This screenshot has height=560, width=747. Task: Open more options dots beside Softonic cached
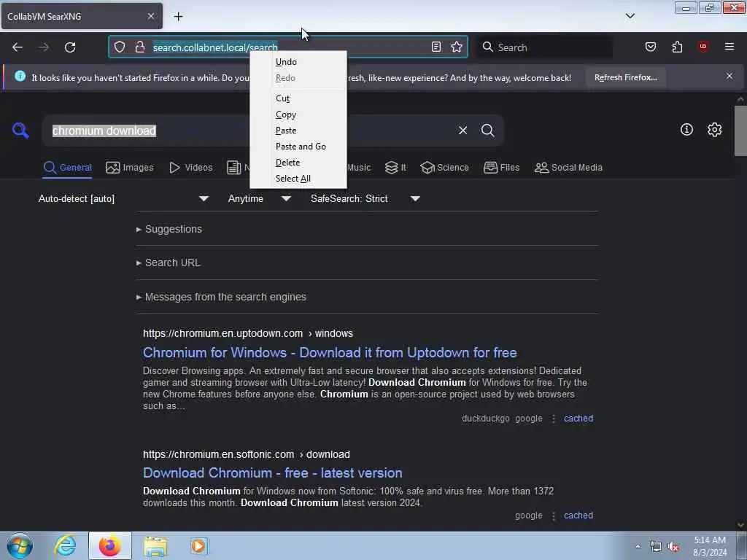point(553,516)
